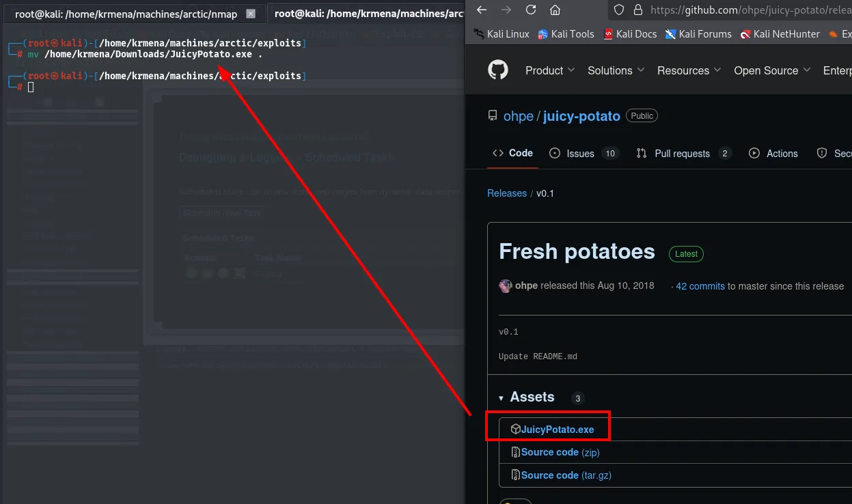Click the Latest release badge
The height and width of the screenshot is (504, 852).
tap(686, 254)
